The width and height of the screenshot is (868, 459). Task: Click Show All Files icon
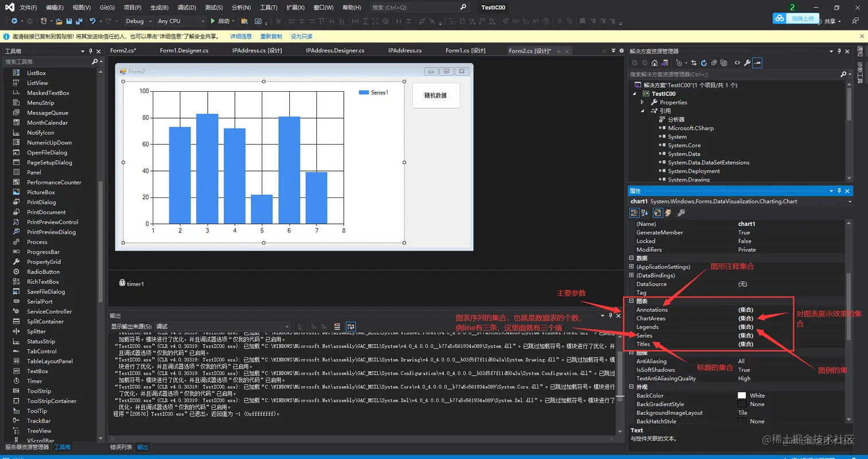(x=724, y=63)
